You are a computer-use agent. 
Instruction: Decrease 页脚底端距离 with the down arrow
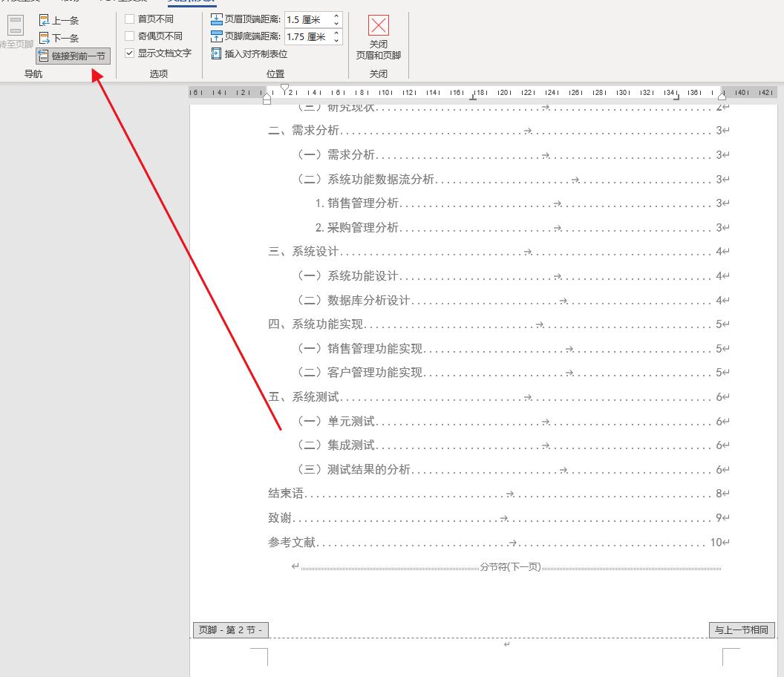pyautogui.click(x=336, y=40)
